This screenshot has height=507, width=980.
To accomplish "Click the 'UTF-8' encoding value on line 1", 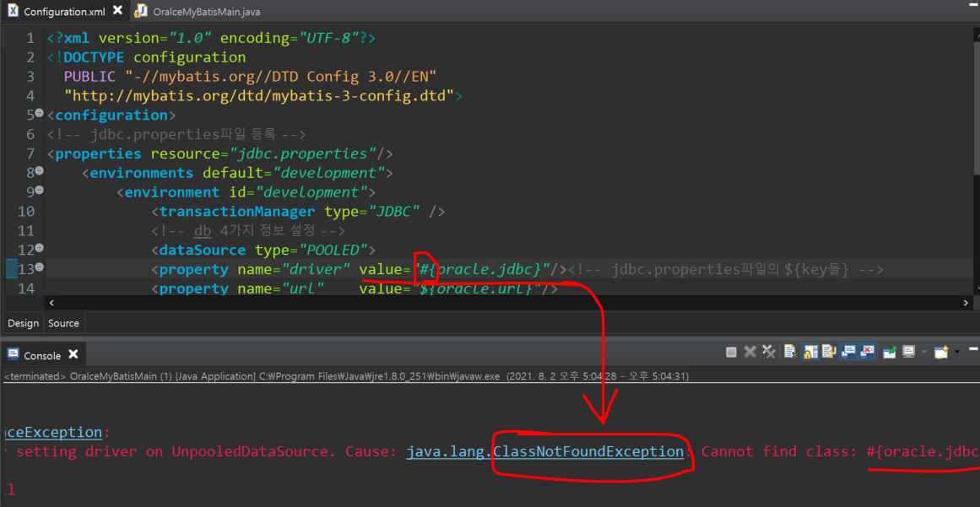I will (x=333, y=38).
